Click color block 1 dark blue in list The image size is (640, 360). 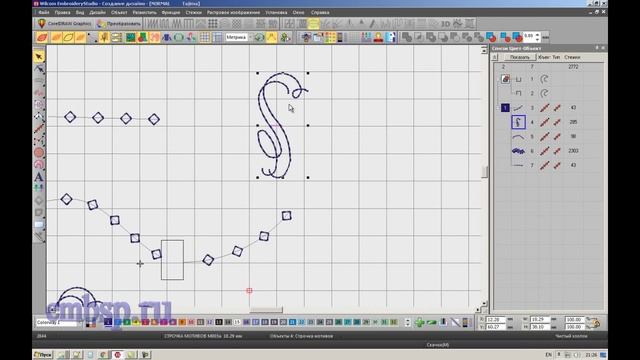point(505,108)
